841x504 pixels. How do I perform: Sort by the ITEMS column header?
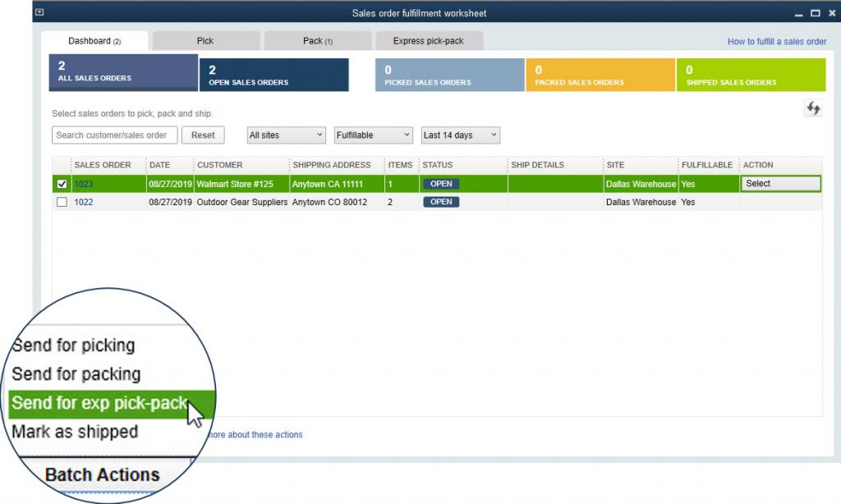click(x=400, y=165)
